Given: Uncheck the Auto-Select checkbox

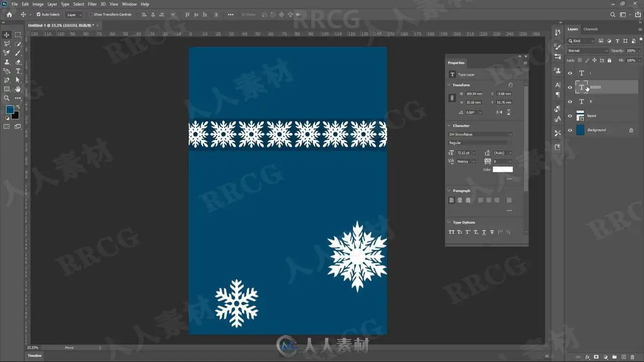Looking at the screenshot, I should pos(39,15).
